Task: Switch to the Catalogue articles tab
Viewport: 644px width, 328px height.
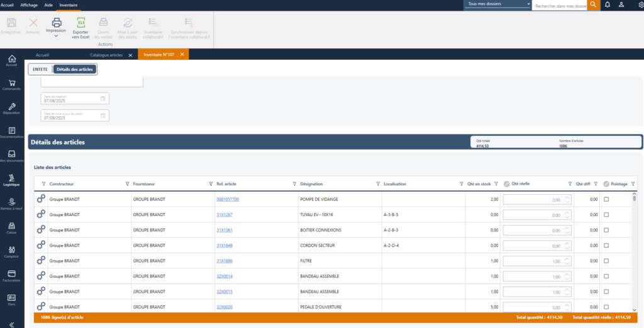Action: (x=107, y=55)
